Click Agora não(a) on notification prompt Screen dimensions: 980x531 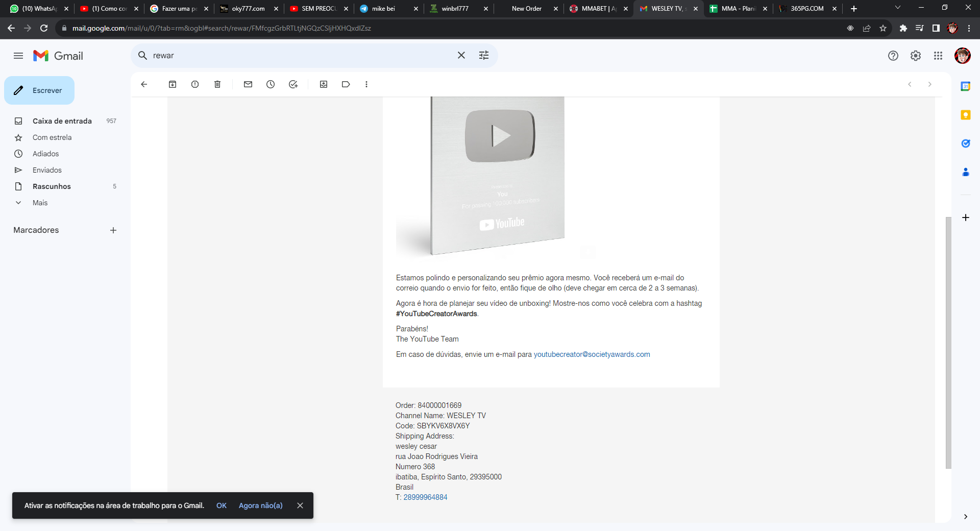[x=260, y=505]
